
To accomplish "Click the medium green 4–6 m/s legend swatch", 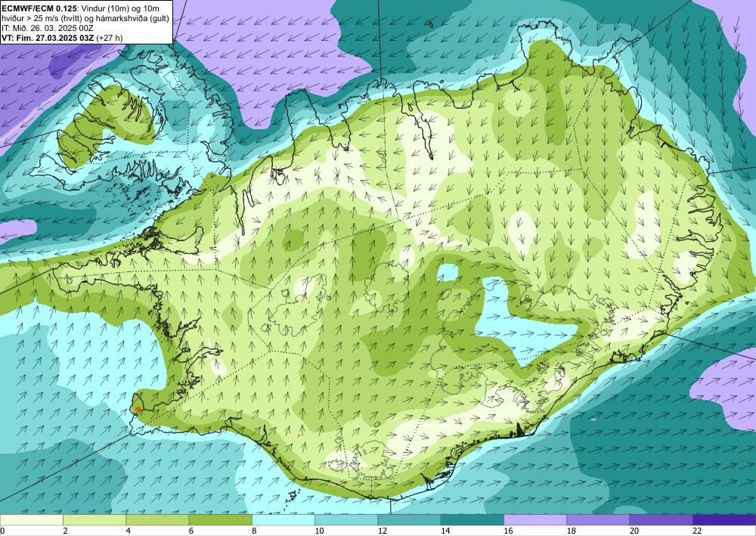I will [x=157, y=519].
